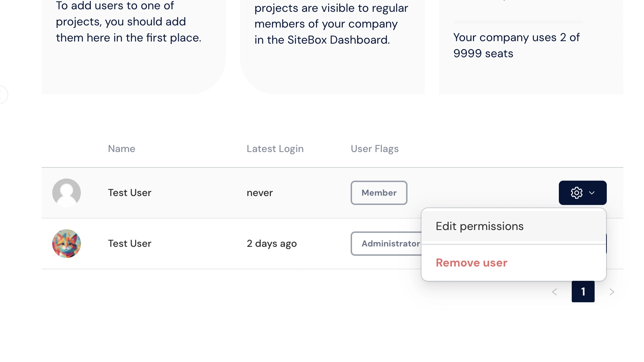This screenshot has width=644, height=362.
Task: Click Test User name in the Administrator row
Action: click(130, 244)
